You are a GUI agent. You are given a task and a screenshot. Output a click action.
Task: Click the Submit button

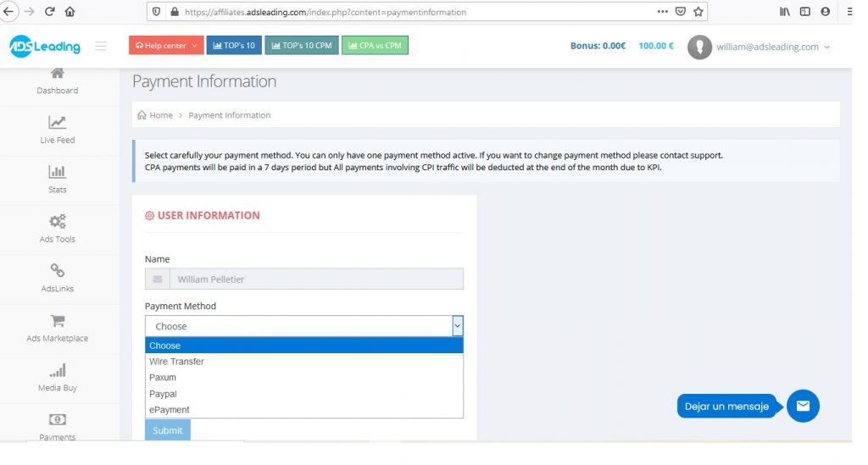[168, 430]
